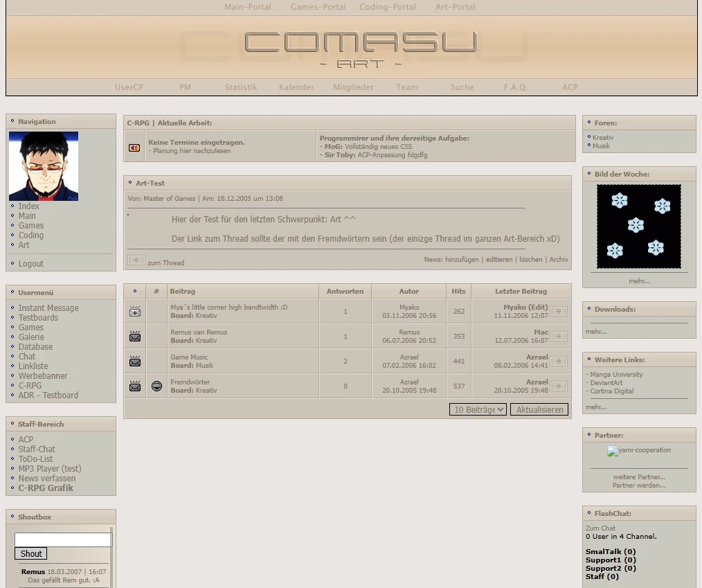Open Cortina Digital link
Viewport: 702px width, 588px height.
612,391
